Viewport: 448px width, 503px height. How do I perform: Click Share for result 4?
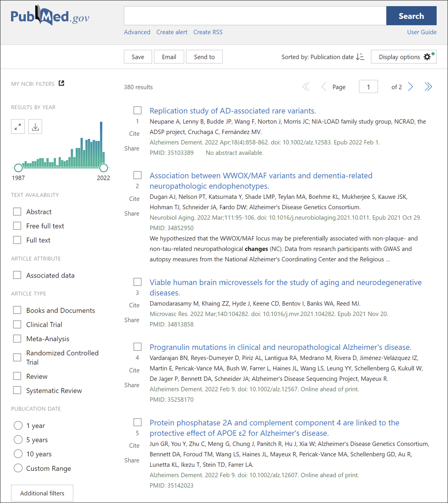pyautogui.click(x=132, y=385)
